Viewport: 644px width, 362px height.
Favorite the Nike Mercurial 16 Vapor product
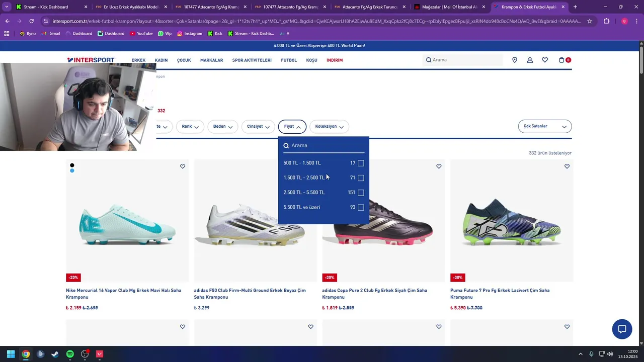(x=183, y=166)
